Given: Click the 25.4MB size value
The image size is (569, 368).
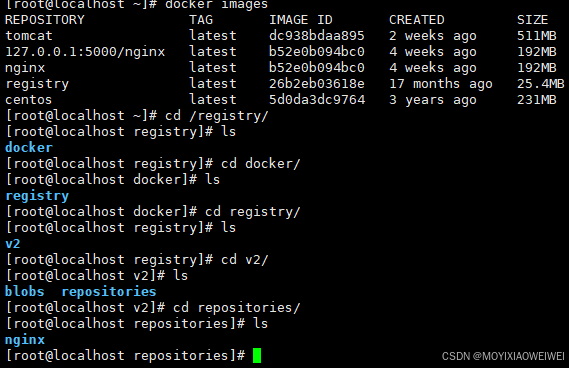Looking at the screenshot, I should pyautogui.click(x=540, y=83).
